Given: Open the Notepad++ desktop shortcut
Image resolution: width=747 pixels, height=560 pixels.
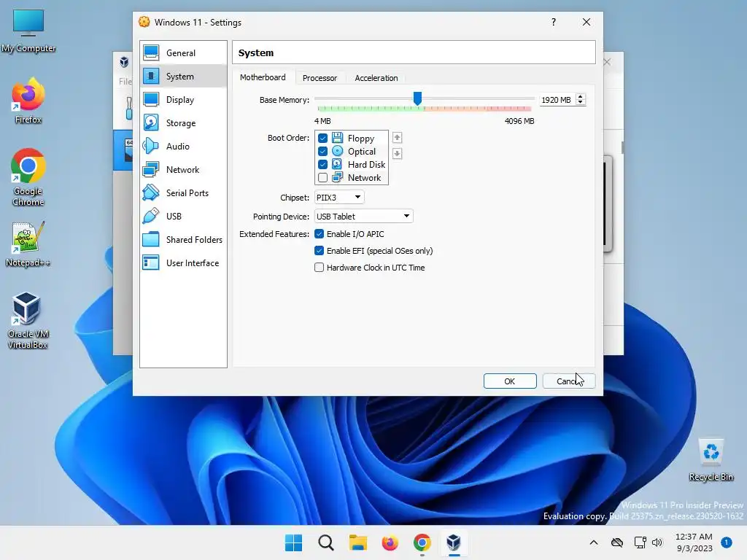Looking at the screenshot, I should point(28,244).
